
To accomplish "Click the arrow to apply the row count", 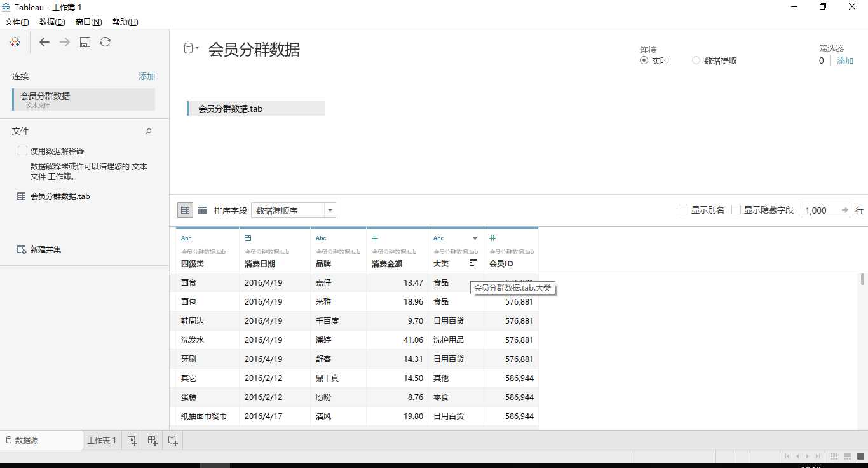I will point(845,210).
